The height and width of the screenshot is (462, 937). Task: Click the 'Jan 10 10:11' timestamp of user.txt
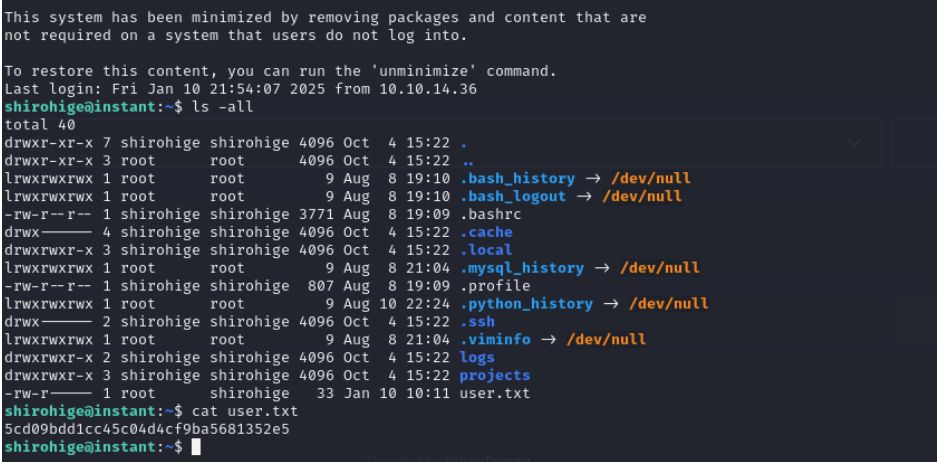[397, 393]
